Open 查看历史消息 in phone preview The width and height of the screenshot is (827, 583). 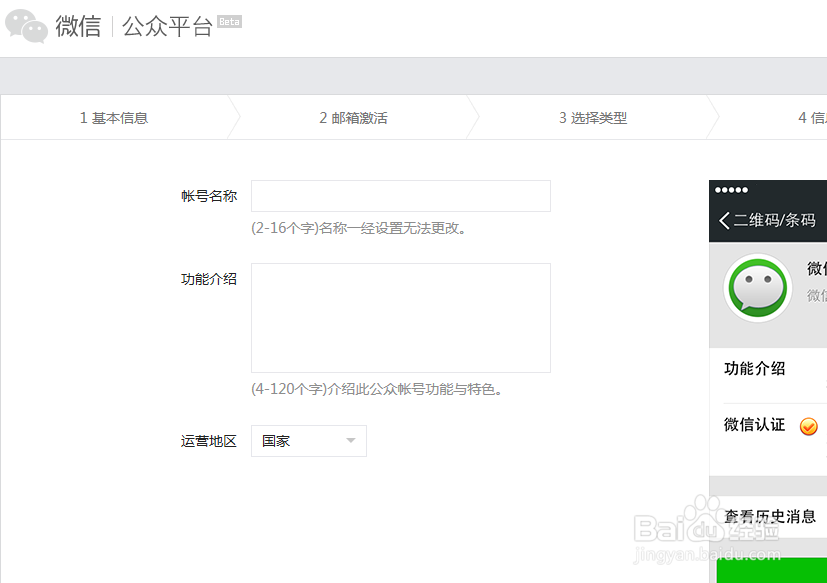768,517
